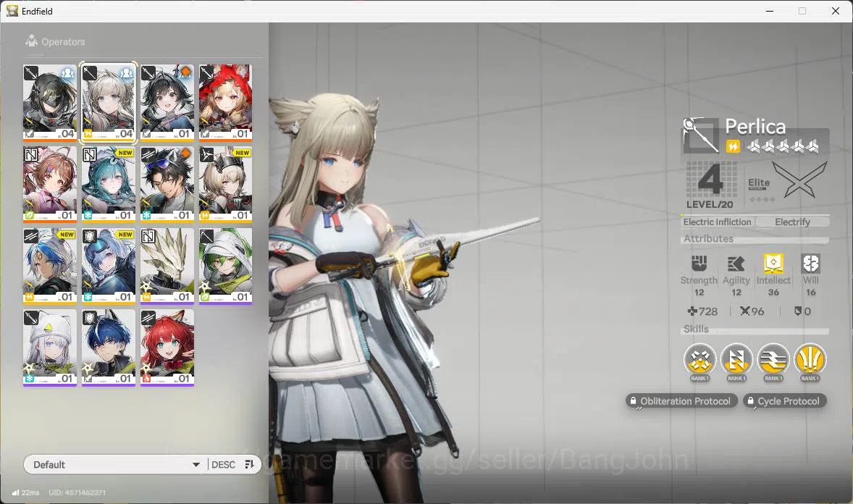
Task: Select green-haired operator with white hood
Action: (225, 266)
